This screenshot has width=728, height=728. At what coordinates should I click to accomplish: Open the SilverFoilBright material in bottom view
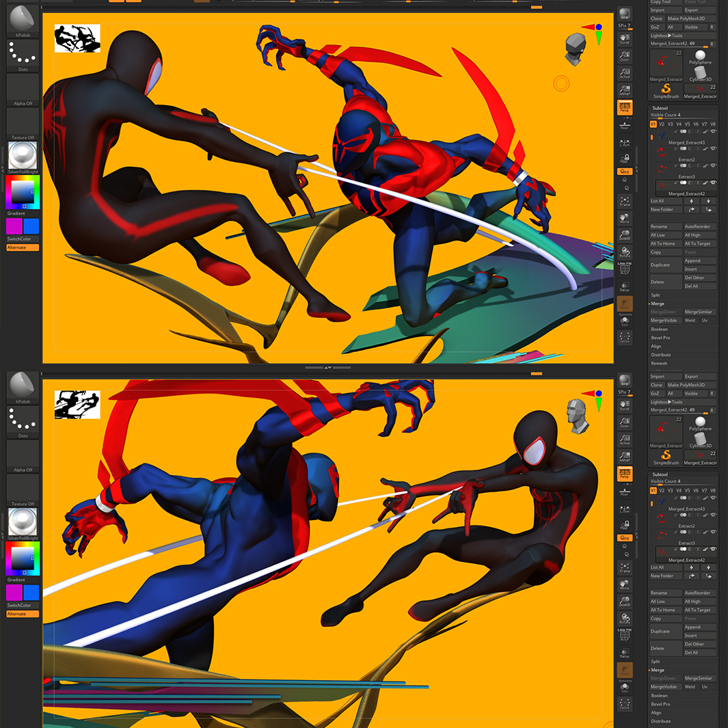click(23, 524)
